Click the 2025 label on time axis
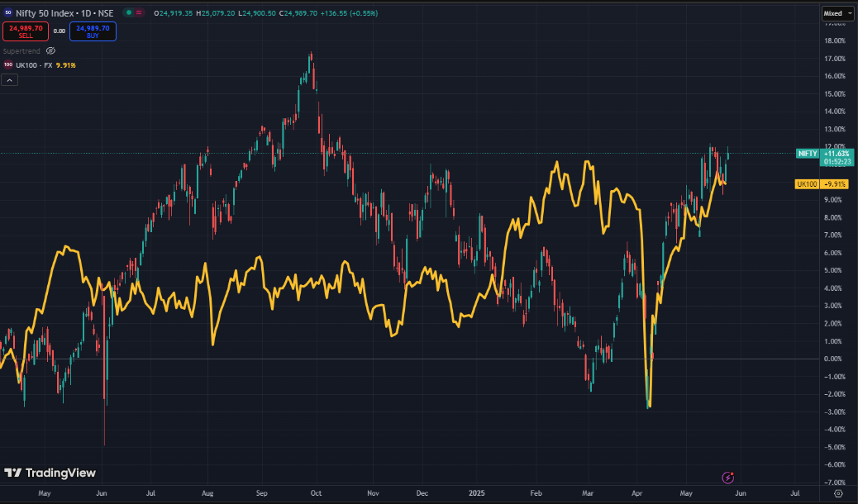Image resolution: width=858 pixels, height=504 pixels. 477,493
